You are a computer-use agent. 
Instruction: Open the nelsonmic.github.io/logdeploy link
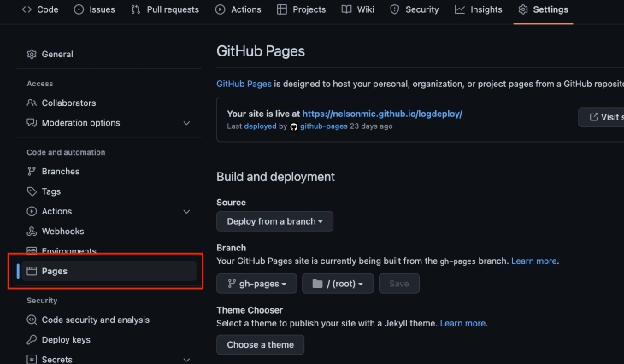click(x=382, y=114)
